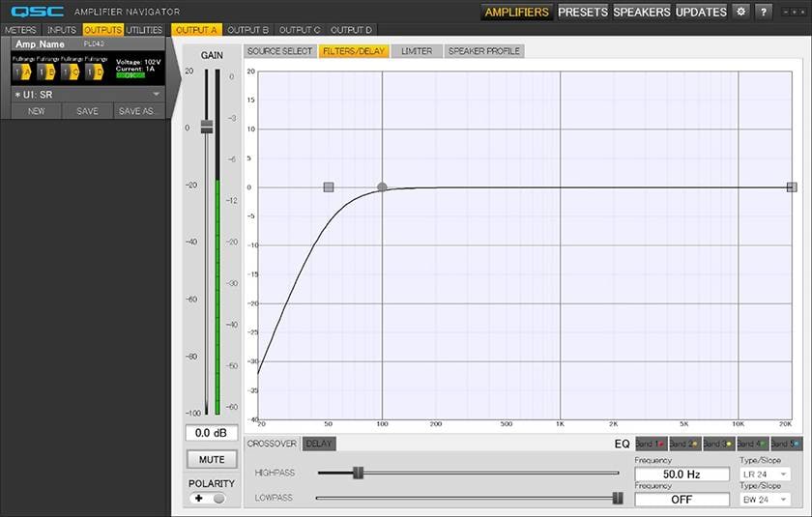This screenshot has height=517, width=812.
Task: Select channel A amplifier output icon
Action: click(23, 72)
